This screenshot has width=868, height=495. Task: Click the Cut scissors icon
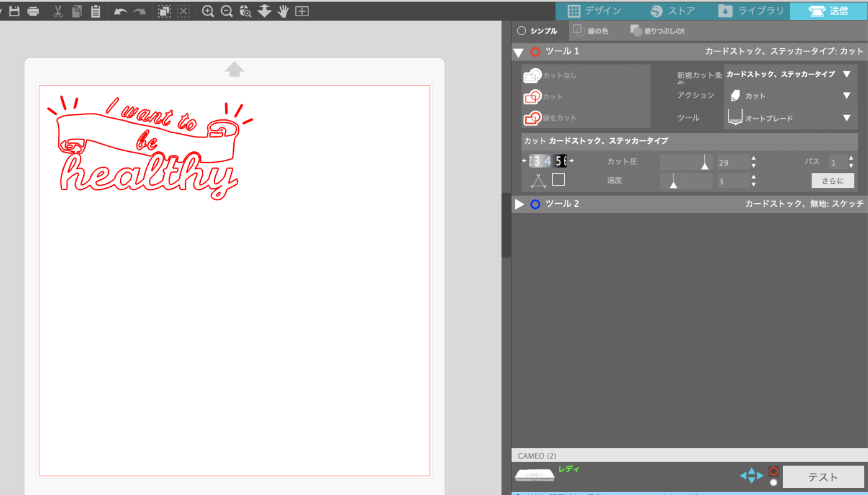57,11
